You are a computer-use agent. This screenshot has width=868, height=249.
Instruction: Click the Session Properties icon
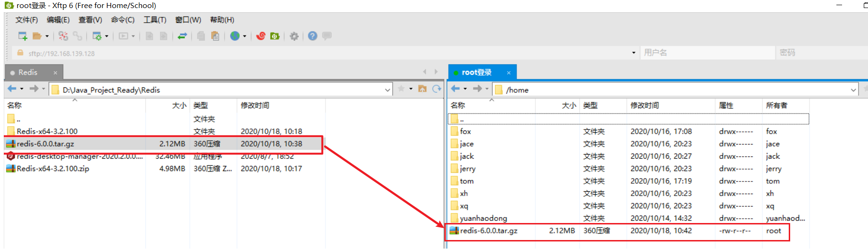point(97,36)
